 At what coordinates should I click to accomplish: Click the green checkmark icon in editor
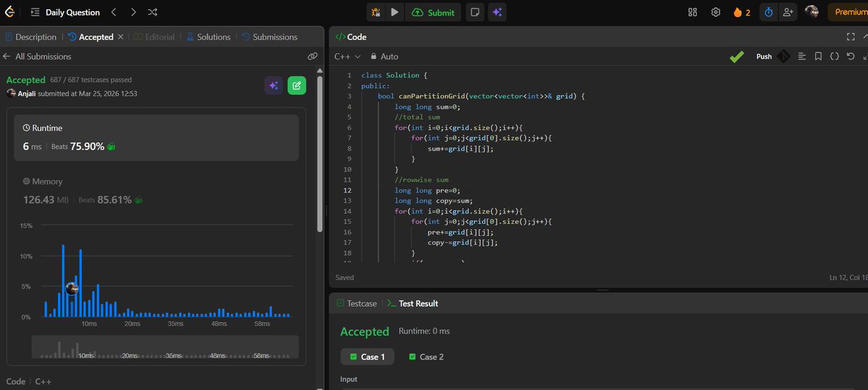[x=736, y=56]
